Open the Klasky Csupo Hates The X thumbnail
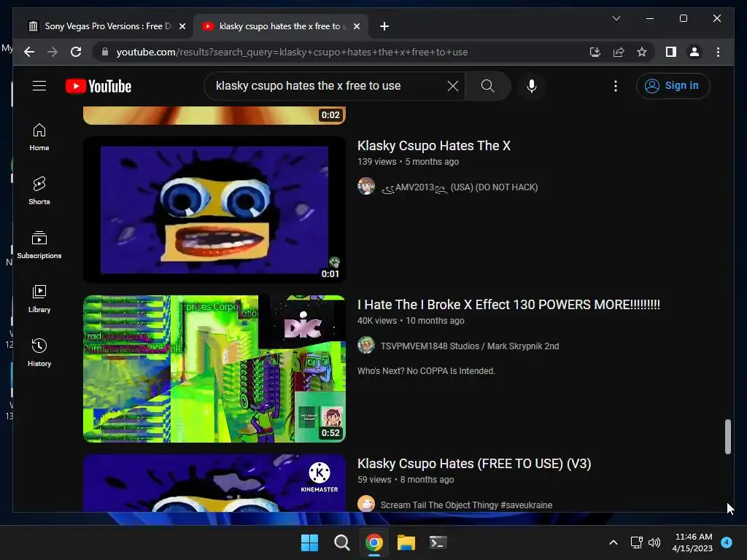The image size is (747, 560). coord(214,209)
